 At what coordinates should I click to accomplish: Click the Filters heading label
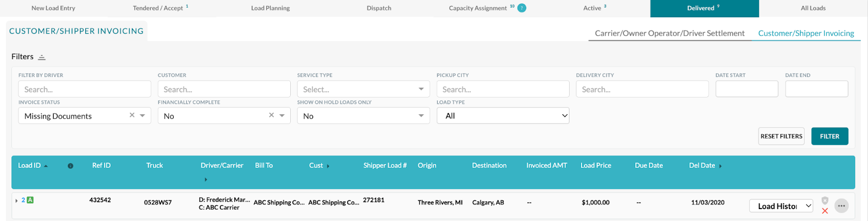(22, 56)
